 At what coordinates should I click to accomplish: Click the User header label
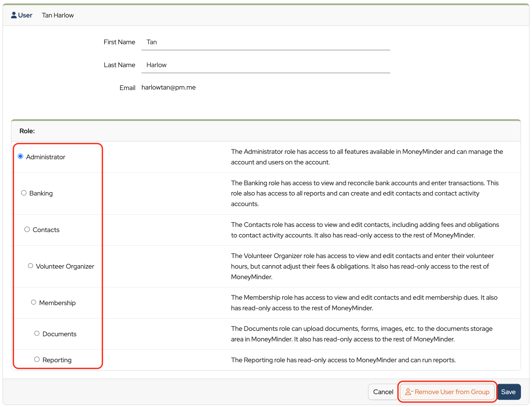pyautogui.click(x=25, y=15)
